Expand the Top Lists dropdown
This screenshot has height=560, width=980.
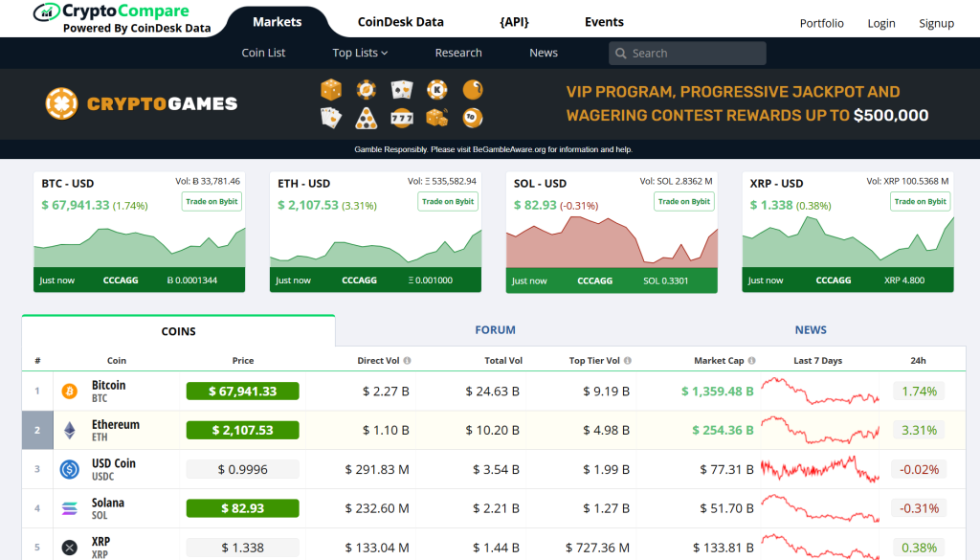pos(360,53)
